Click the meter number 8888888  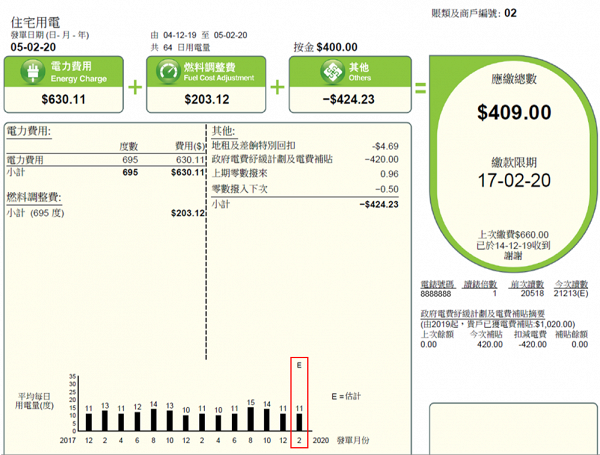[435, 294]
